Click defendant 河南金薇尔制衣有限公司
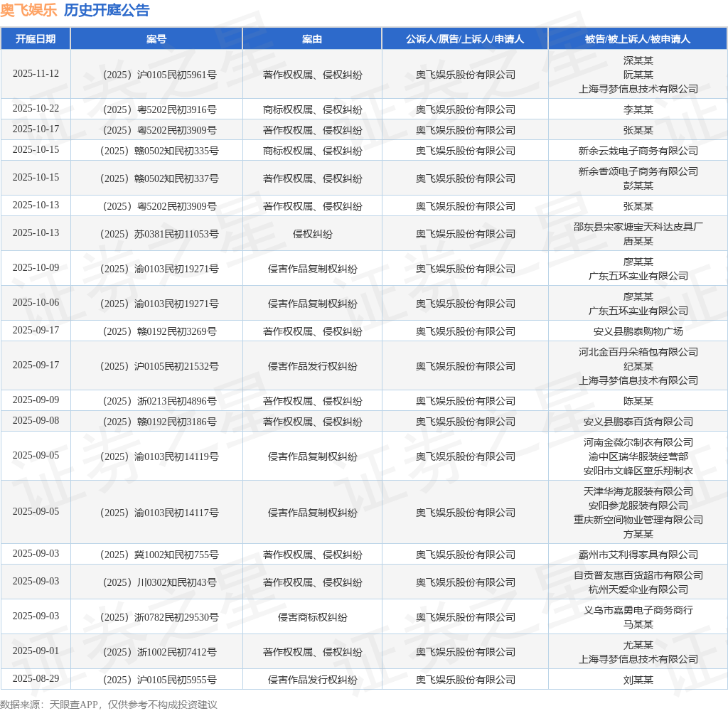 tap(638, 442)
